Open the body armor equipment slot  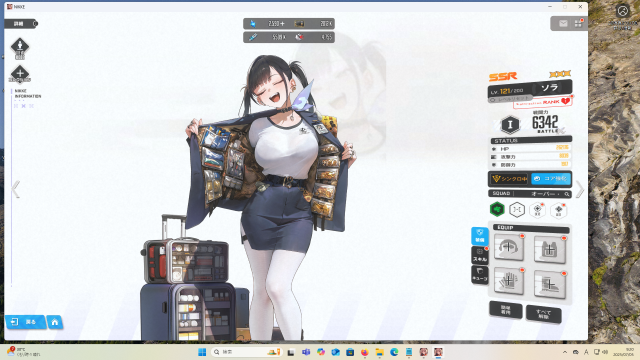tap(549, 249)
